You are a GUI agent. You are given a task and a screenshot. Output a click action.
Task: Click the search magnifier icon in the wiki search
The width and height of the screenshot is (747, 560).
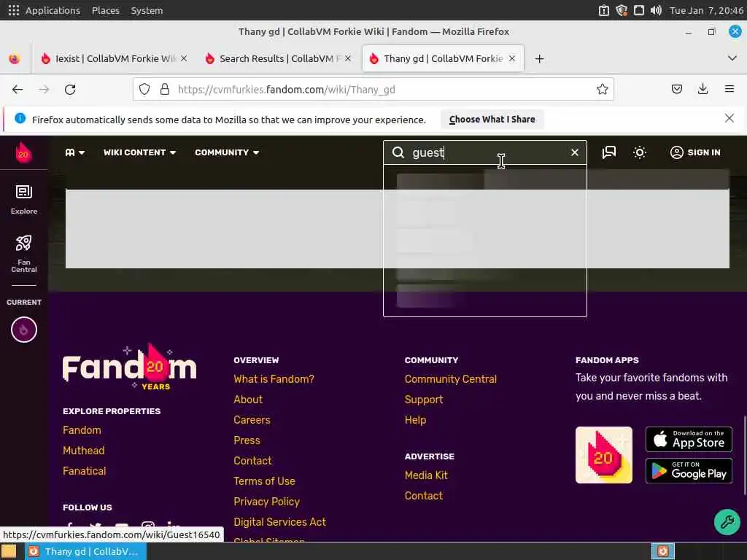coord(398,152)
